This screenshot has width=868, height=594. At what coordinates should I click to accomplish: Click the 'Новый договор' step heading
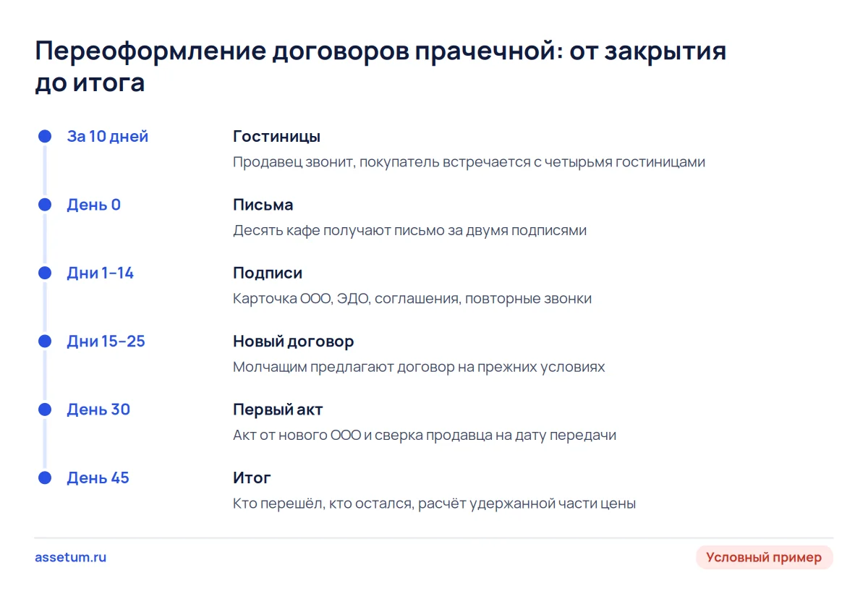pyautogui.click(x=294, y=341)
